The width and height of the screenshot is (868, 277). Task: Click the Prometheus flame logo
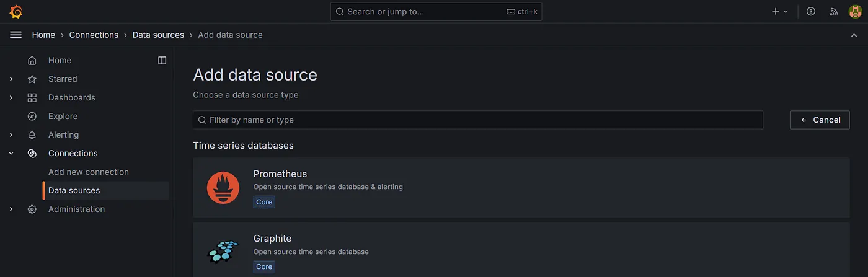click(223, 188)
